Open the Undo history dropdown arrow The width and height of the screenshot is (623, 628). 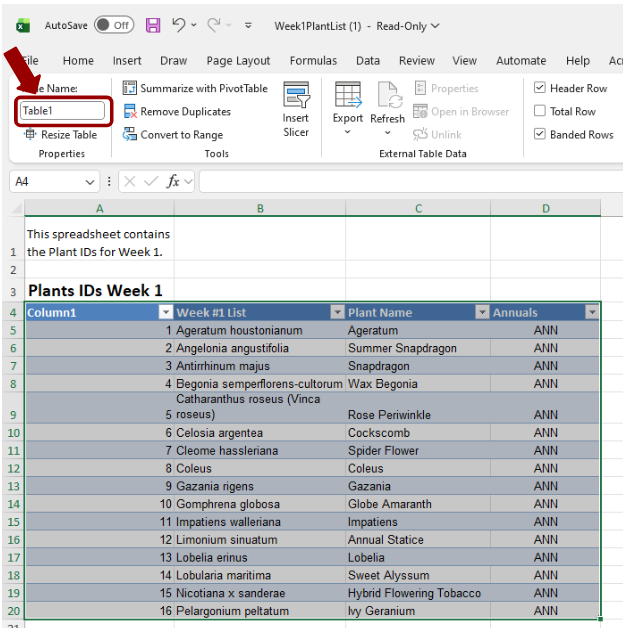pyautogui.click(x=194, y=25)
